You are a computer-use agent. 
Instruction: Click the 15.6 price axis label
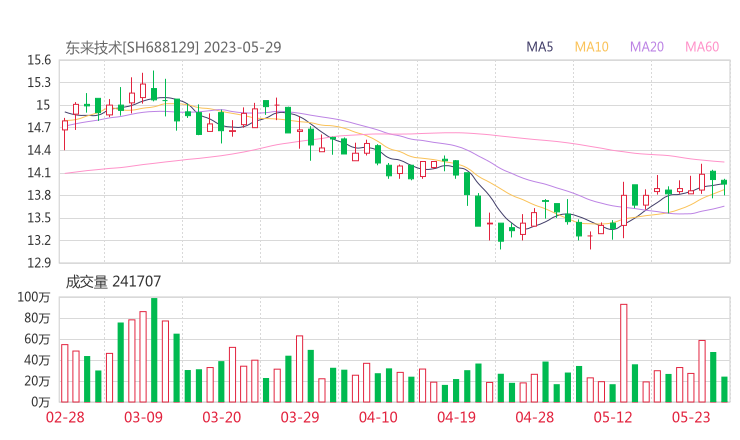[39, 60]
